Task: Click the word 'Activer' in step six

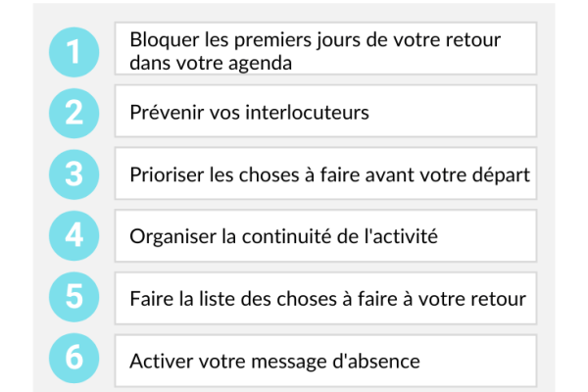Action: [x=159, y=360]
